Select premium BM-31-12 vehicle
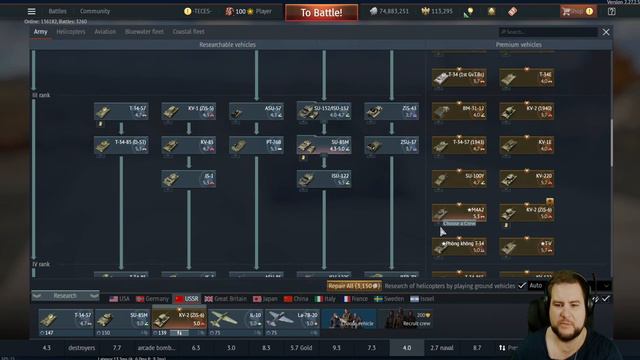The width and height of the screenshot is (640, 360). point(459,111)
